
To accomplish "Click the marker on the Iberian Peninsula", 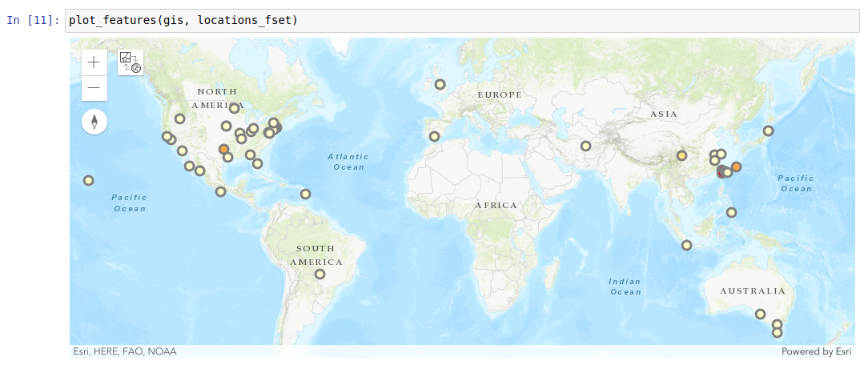I will [434, 136].
